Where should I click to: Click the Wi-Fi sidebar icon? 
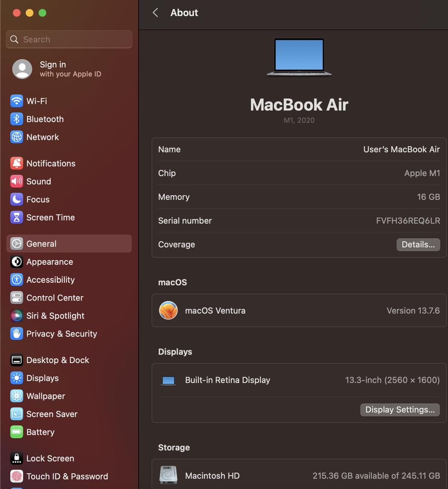[17, 101]
